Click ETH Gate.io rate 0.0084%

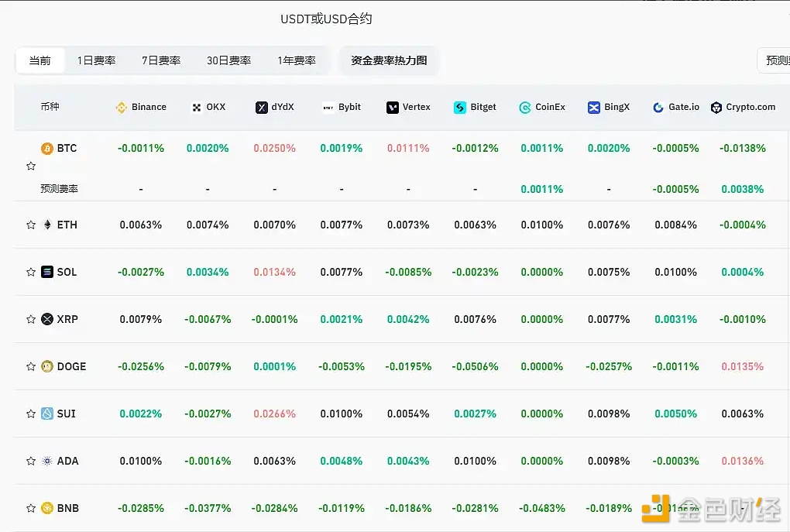tap(675, 225)
